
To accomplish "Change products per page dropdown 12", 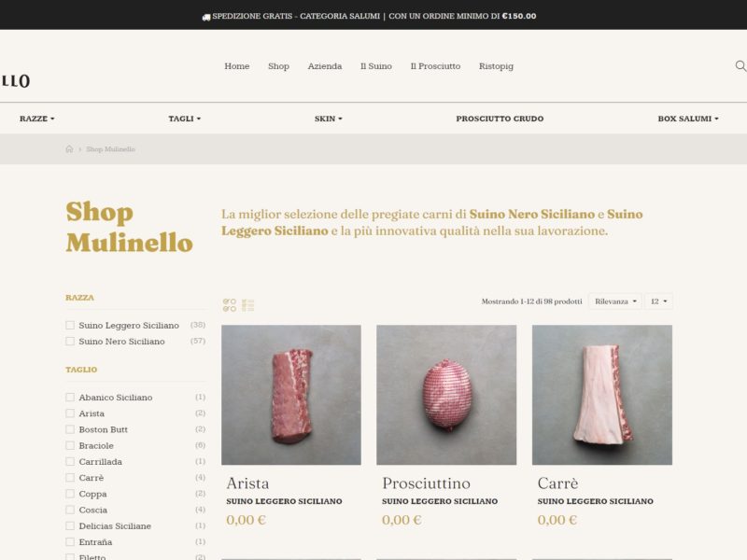I will point(659,301).
